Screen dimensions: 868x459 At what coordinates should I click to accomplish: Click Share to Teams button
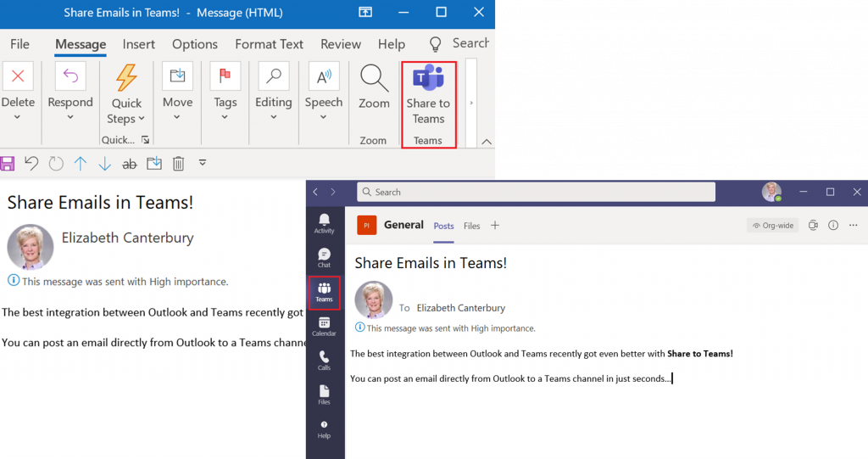pyautogui.click(x=428, y=104)
